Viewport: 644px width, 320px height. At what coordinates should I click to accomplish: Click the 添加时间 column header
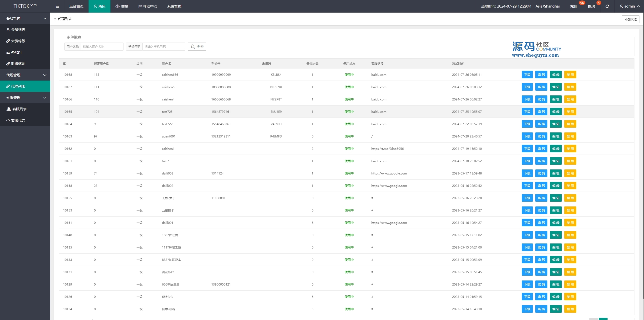458,64
